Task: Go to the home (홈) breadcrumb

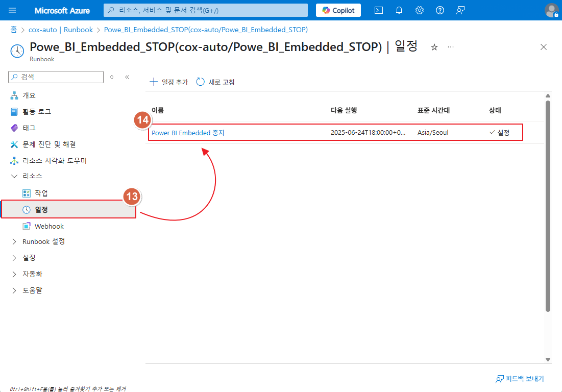Action: point(14,30)
